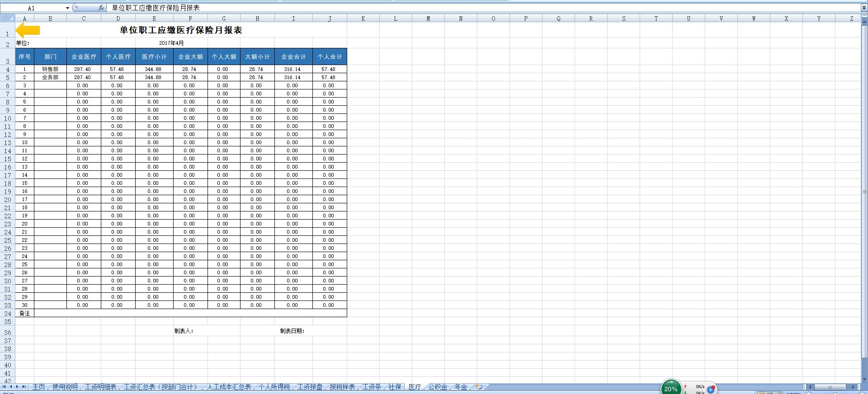Click the insert new worksheet icon

479,387
